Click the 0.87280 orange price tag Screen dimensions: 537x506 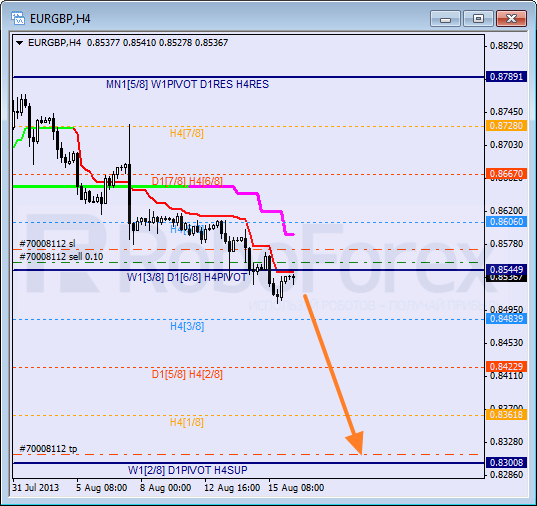[x=506, y=126]
